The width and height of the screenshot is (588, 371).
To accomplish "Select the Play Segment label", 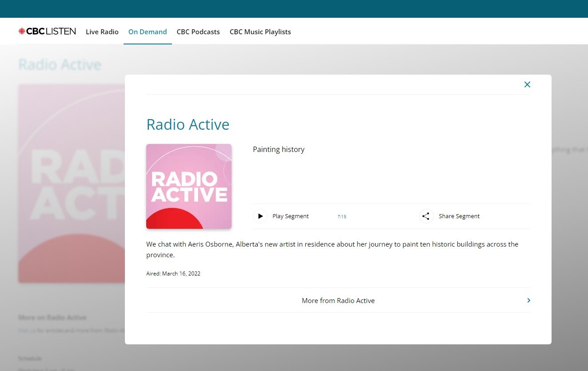I will [290, 216].
